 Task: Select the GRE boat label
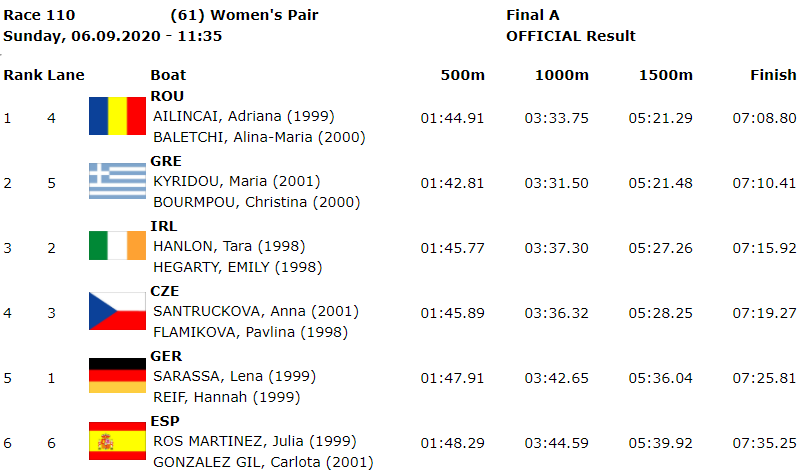coord(166,161)
